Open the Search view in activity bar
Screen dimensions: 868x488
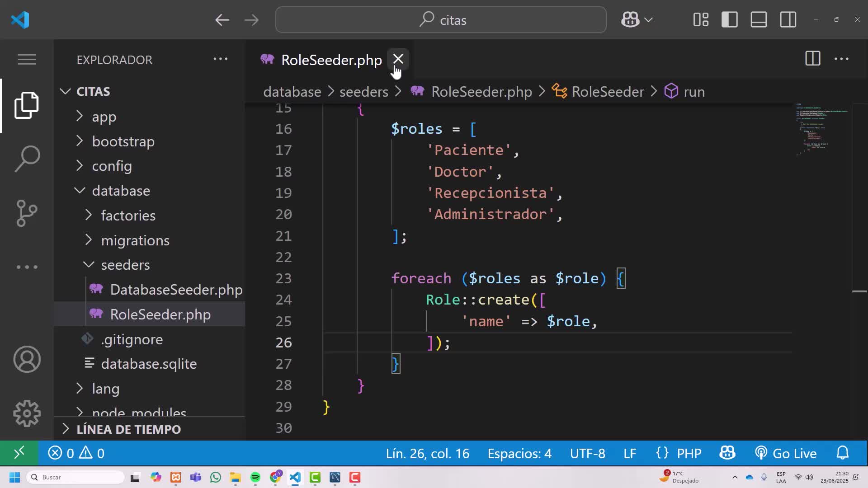(x=27, y=159)
